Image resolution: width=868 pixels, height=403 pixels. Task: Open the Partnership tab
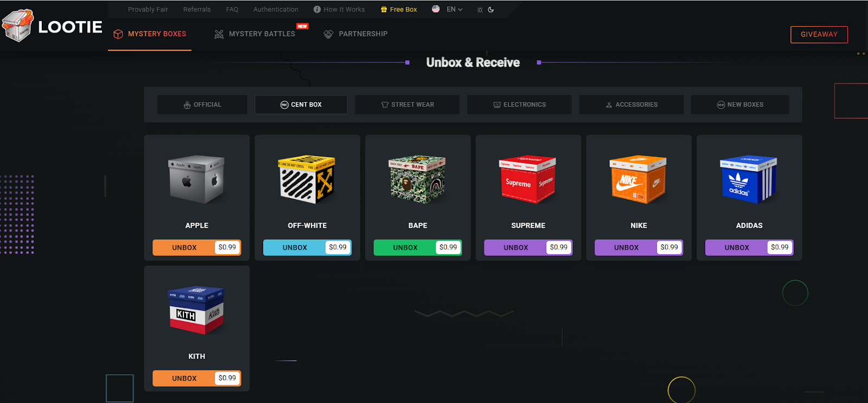pyautogui.click(x=355, y=34)
